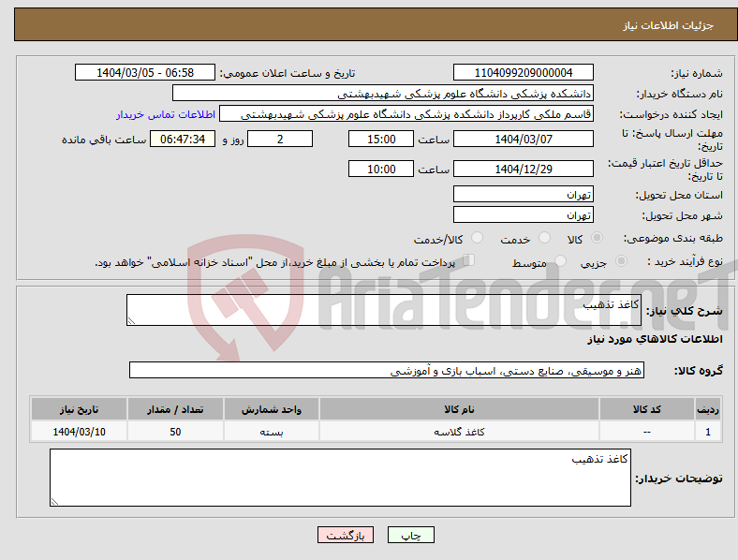Viewport: 738px width, 560px height.
Task: Click the واحد شمارش column header
Action: point(271,409)
